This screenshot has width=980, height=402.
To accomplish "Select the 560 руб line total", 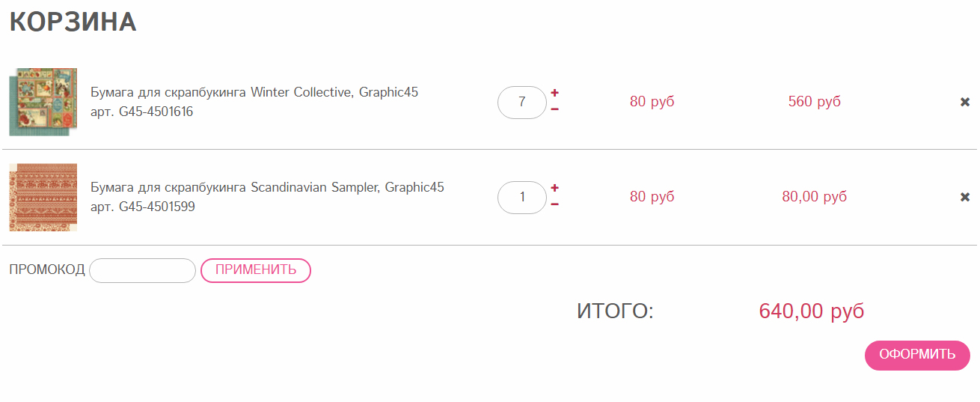I will pyautogui.click(x=815, y=102).
